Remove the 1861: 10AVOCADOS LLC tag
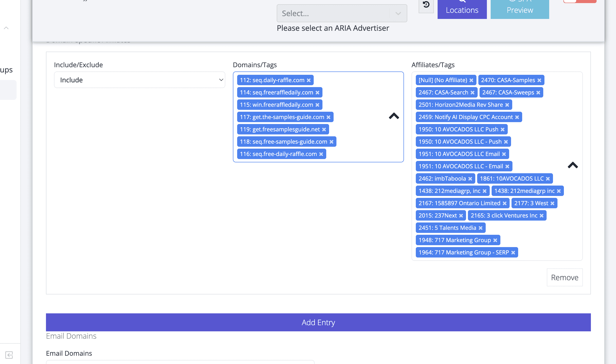This screenshot has height=364, width=616. pos(548,178)
